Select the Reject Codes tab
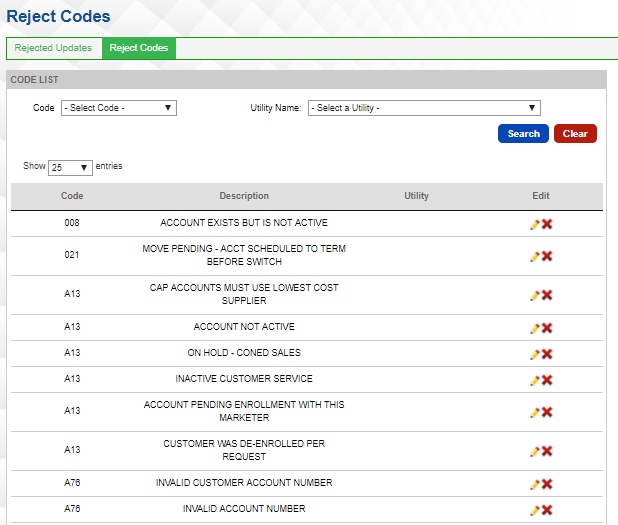 tap(139, 48)
